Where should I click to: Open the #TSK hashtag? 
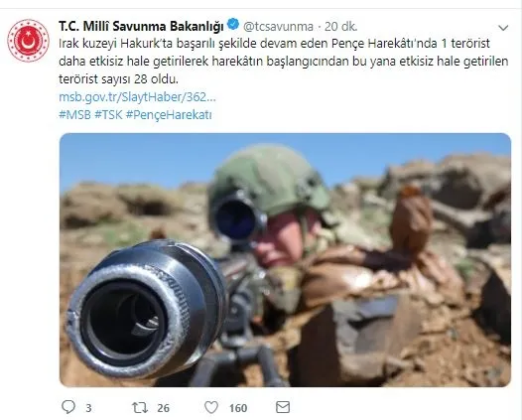[x=108, y=115]
